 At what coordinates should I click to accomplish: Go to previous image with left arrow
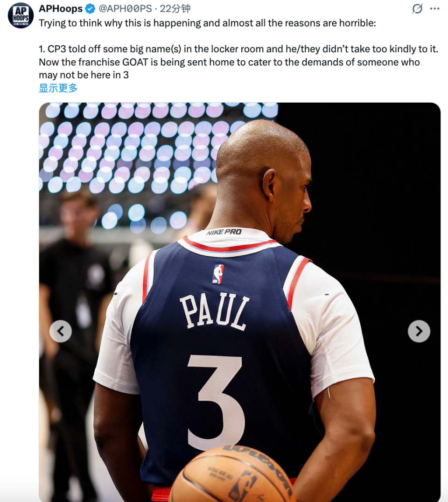click(x=61, y=331)
